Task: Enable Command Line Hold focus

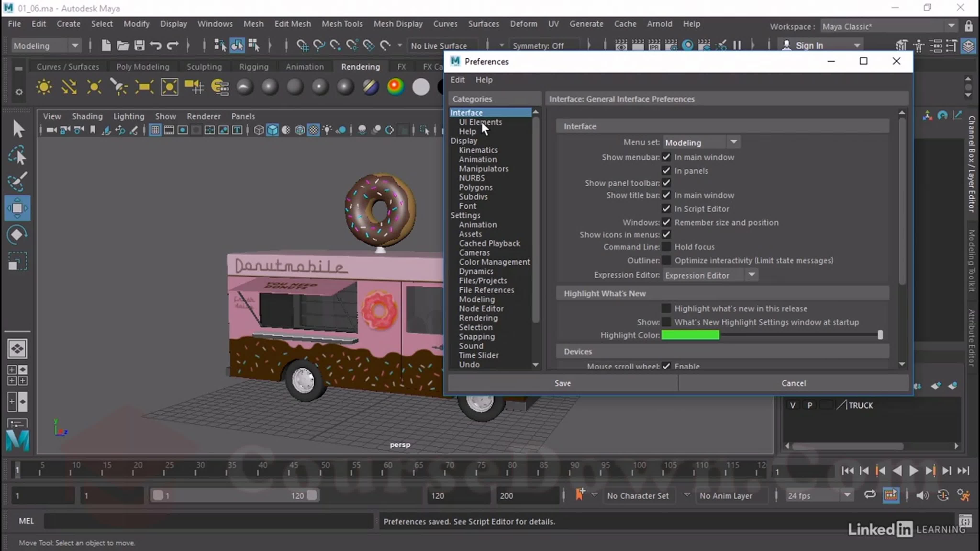Action: (x=666, y=246)
